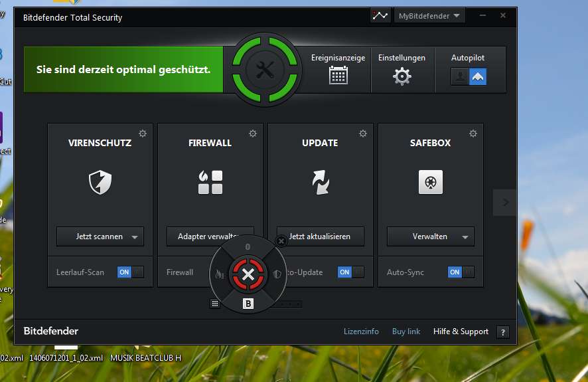
Task: Open Hilfe & Support
Action: point(461,332)
